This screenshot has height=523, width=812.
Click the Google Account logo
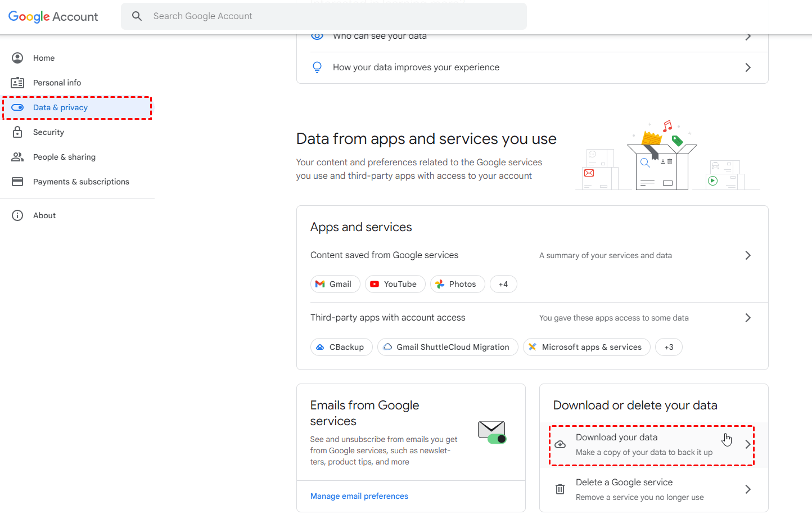click(x=53, y=16)
